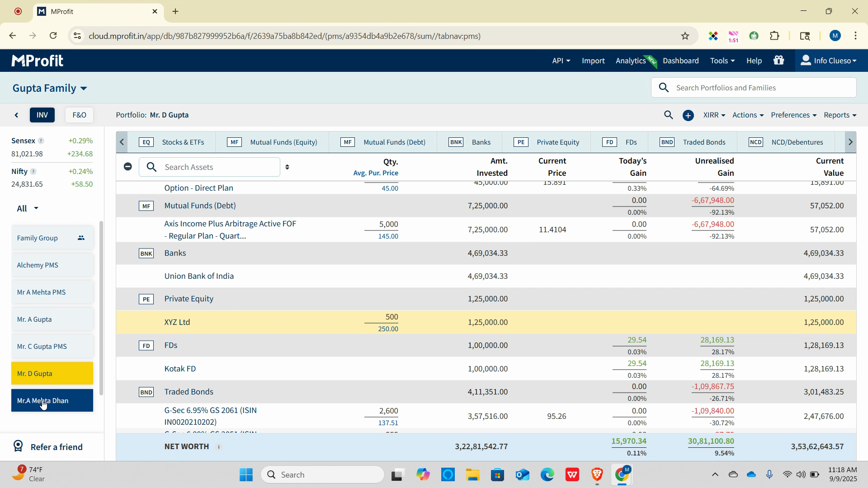Open the Analytics menu item
The image size is (868, 488).
click(631, 61)
